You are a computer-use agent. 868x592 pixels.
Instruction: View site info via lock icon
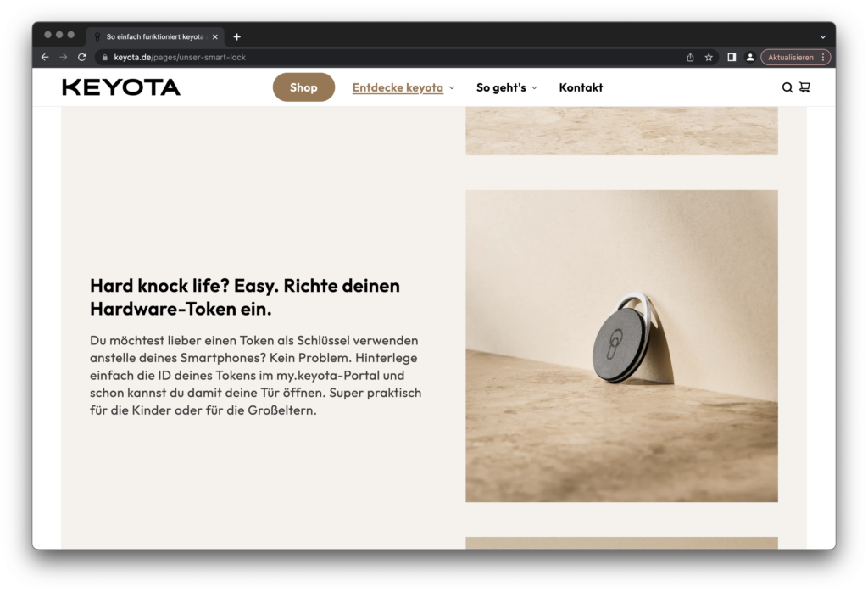click(105, 58)
